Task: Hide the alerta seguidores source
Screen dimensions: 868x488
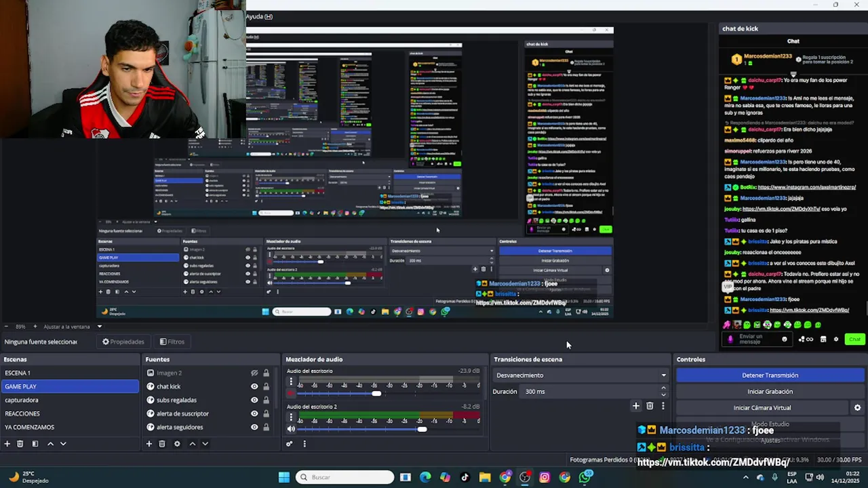Action: pos(254,427)
